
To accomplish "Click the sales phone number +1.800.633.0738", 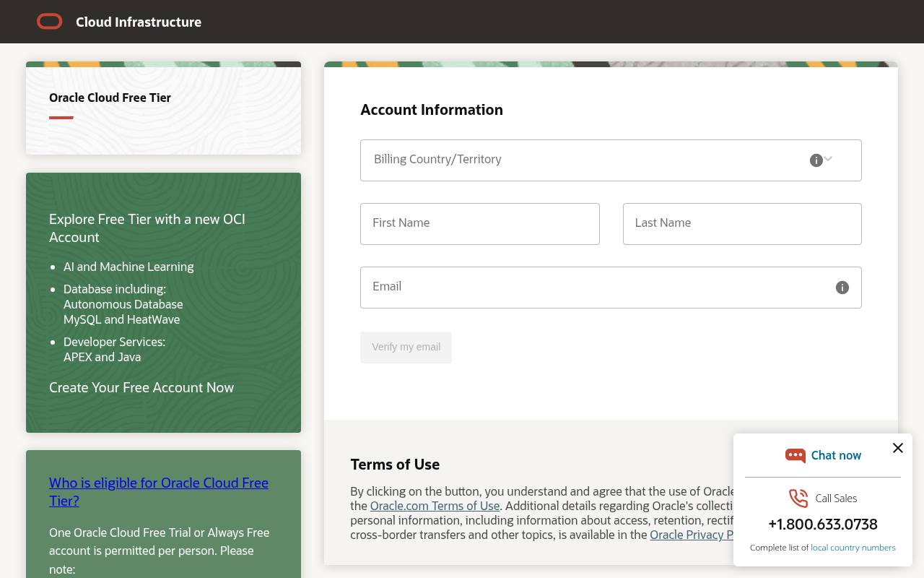I will (823, 524).
